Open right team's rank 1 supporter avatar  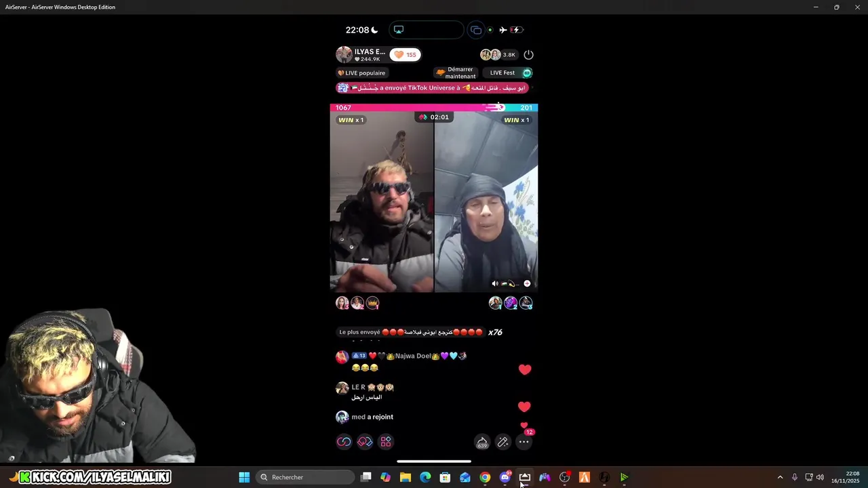tap(496, 303)
